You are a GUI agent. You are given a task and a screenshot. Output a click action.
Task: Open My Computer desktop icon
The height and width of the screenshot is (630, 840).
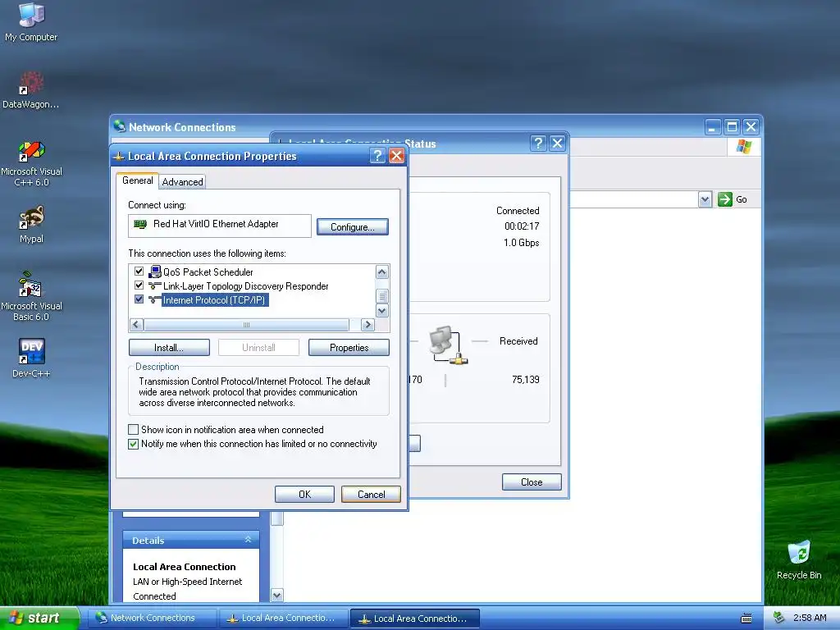(x=31, y=21)
